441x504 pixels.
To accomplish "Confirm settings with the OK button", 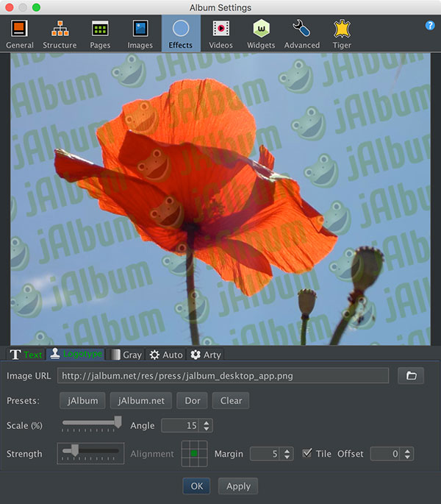I will coord(196,486).
